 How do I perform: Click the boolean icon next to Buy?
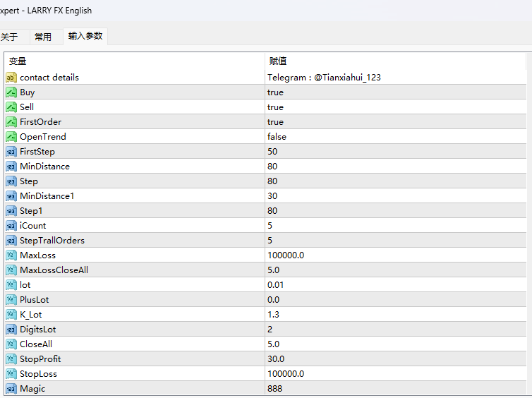[x=11, y=92]
